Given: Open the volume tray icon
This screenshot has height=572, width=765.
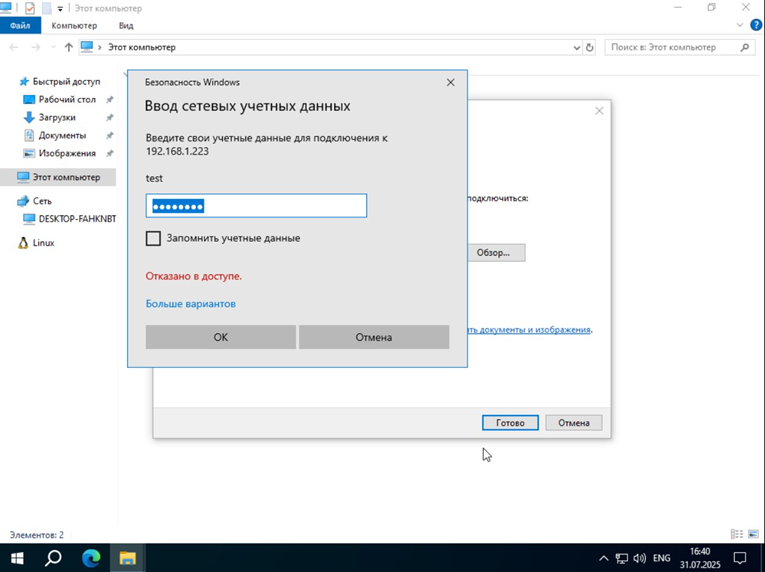Looking at the screenshot, I should pyautogui.click(x=640, y=558).
